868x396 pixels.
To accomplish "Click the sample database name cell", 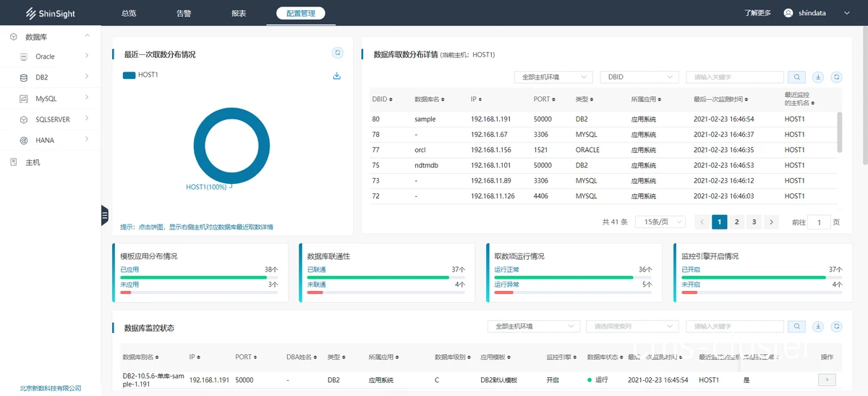I will (x=425, y=119).
